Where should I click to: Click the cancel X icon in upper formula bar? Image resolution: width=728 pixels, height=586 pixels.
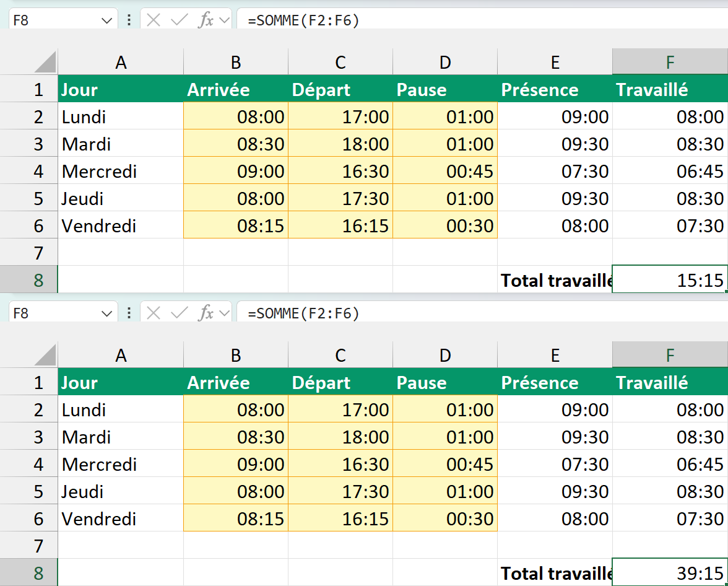(x=154, y=20)
